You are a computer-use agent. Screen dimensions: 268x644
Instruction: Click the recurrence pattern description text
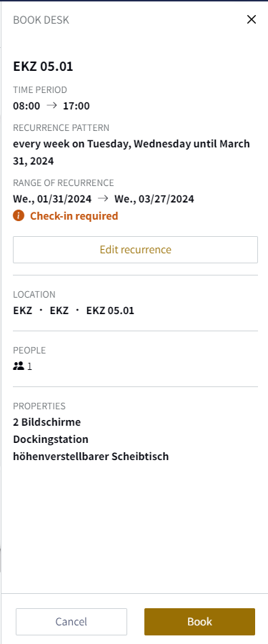coord(131,152)
